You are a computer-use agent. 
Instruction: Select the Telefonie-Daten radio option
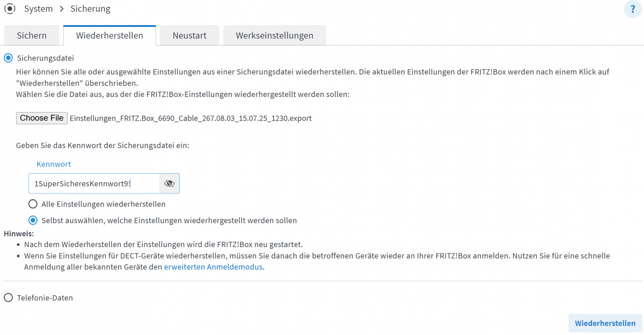pyautogui.click(x=9, y=297)
